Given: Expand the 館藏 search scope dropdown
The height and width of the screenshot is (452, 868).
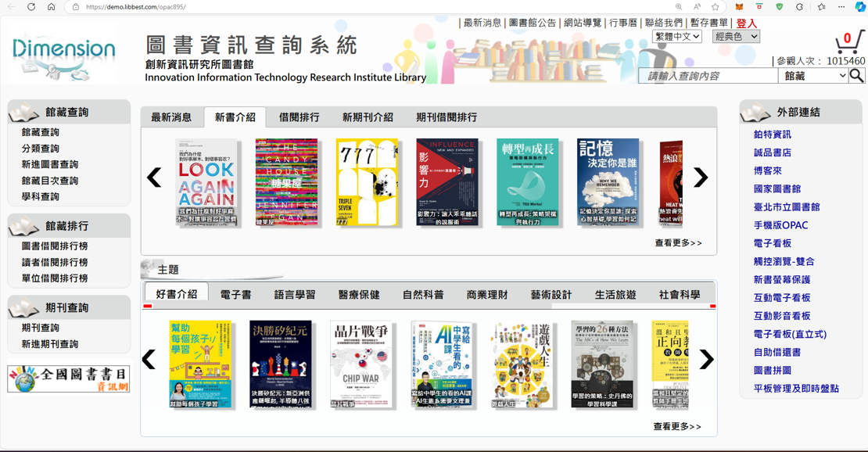Looking at the screenshot, I should tap(814, 76).
